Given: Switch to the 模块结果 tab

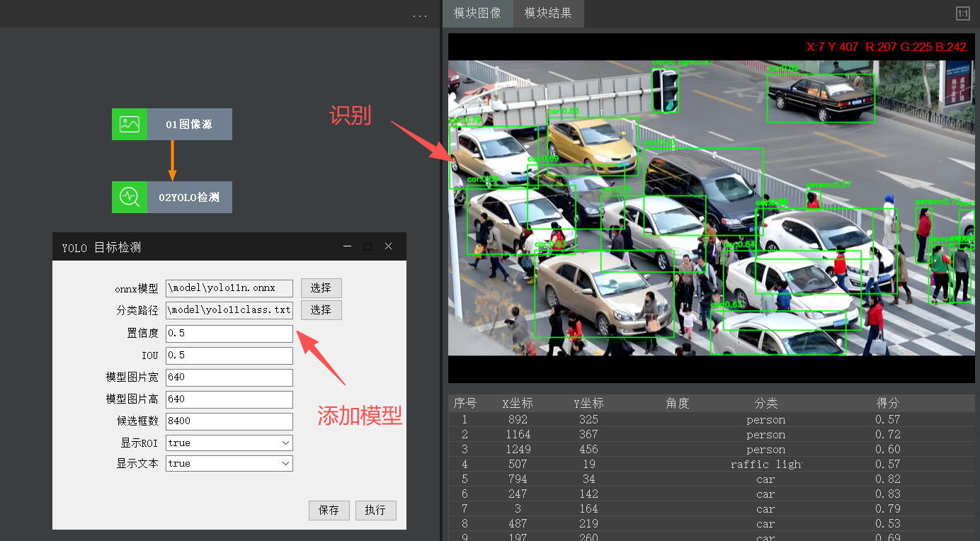Looking at the screenshot, I should (x=548, y=13).
